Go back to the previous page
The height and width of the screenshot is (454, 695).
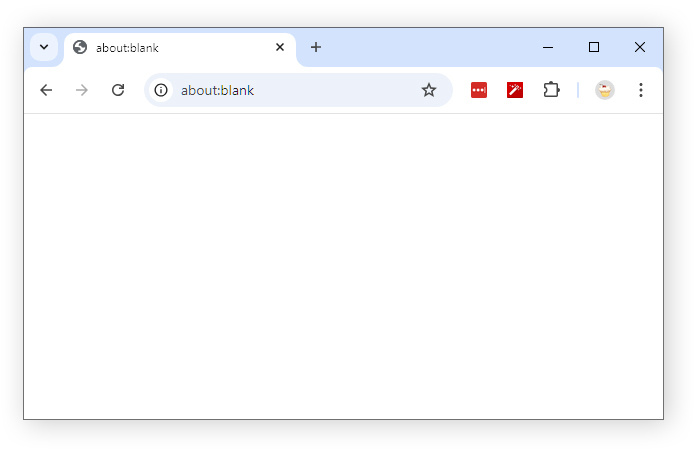pos(46,90)
